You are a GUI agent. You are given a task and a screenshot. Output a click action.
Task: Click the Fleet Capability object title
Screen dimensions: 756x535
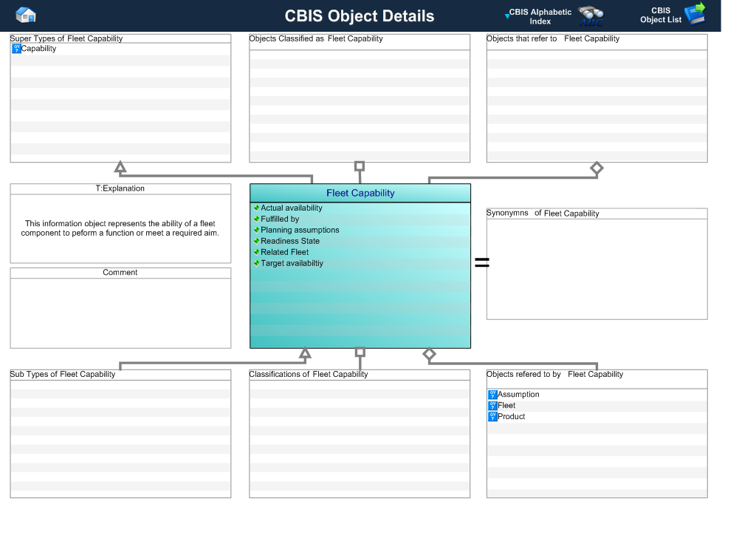point(360,193)
